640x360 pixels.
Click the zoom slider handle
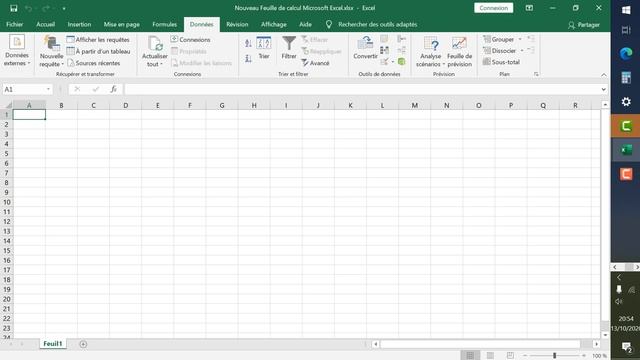[x=554, y=356]
